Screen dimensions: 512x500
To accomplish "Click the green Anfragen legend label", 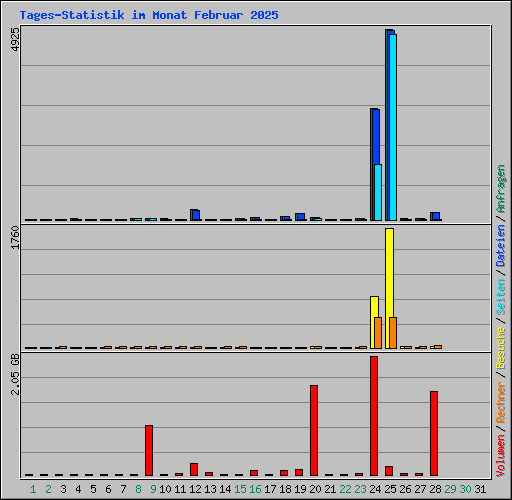I will coord(501,189).
